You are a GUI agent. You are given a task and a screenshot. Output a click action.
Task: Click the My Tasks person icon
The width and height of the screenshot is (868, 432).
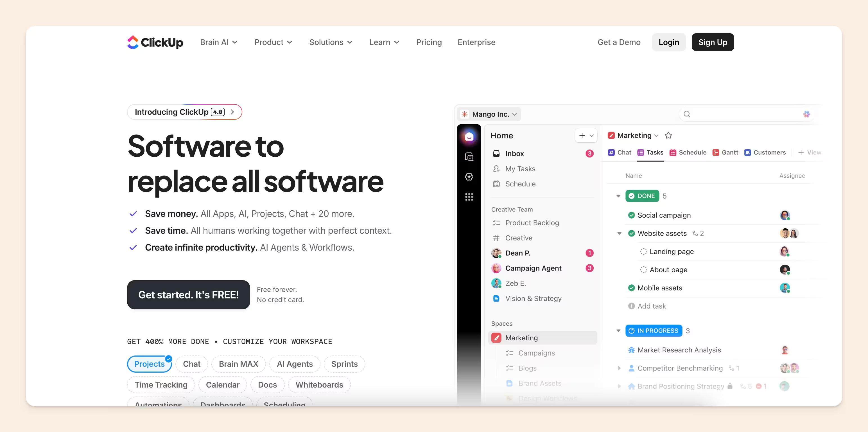(x=496, y=169)
